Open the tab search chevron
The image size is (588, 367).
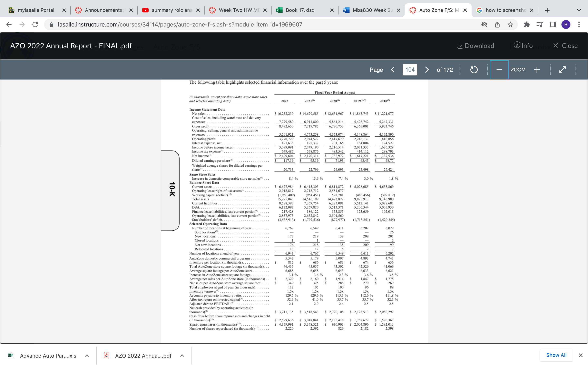[579, 10]
